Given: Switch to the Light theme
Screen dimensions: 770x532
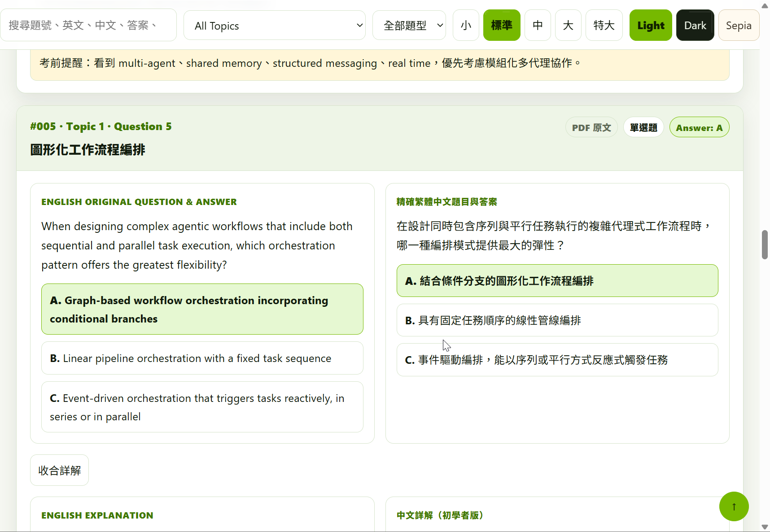Looking at the screenshot, I should pos(651,26).
